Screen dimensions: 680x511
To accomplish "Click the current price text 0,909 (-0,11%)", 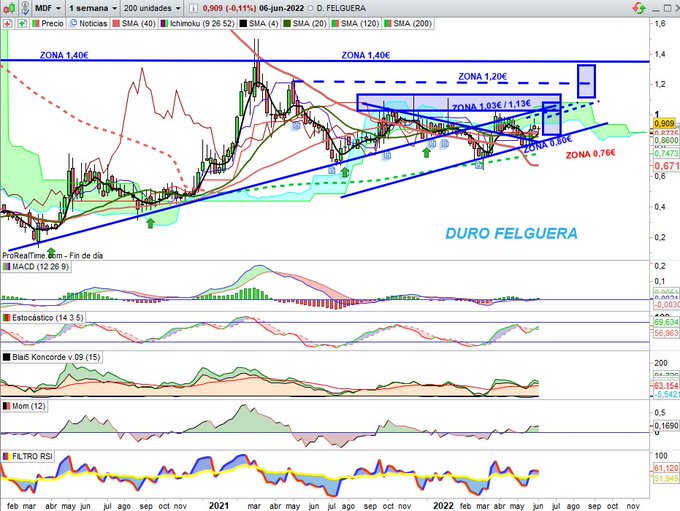I will [229, 8].
